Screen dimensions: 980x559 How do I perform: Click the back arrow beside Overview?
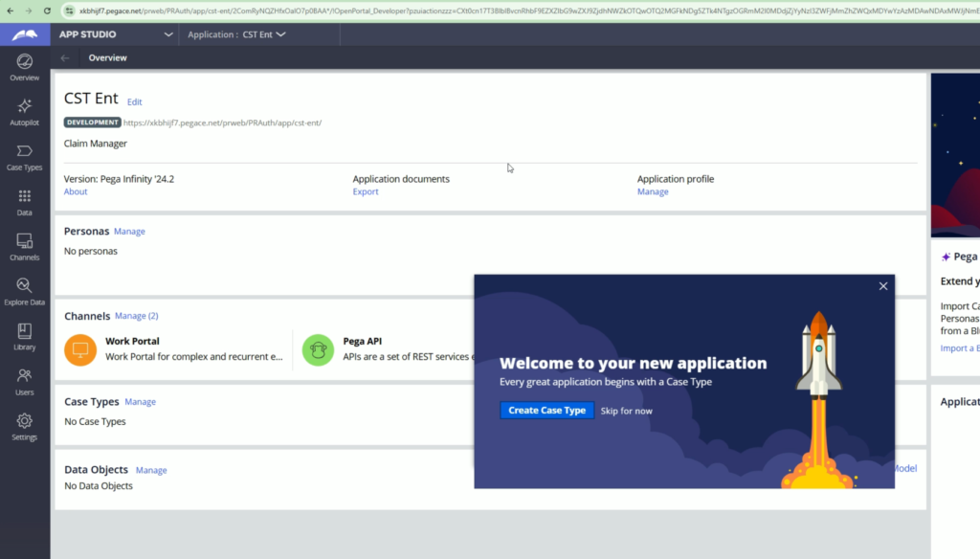[65, 58]
